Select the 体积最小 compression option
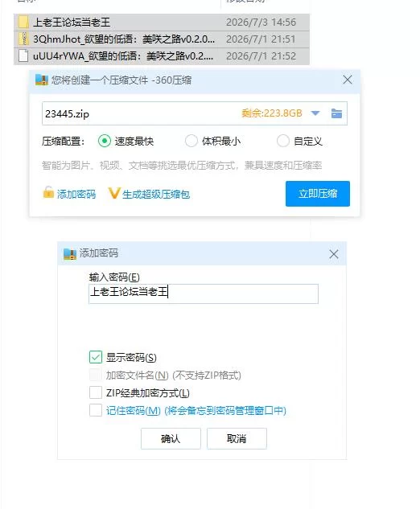Image resolution: width=420 pixels, height=509 pixels. tap(191, 141)
